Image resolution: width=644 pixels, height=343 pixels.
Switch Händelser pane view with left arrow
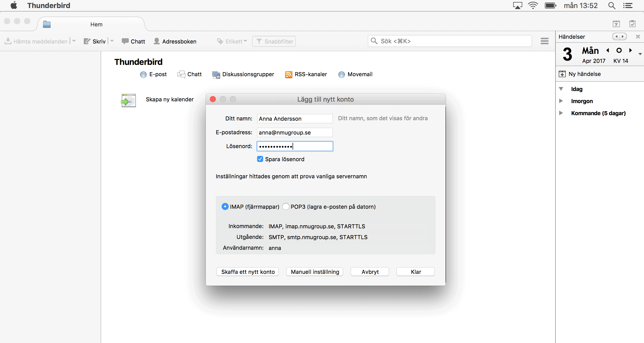(x=616, y=36)
